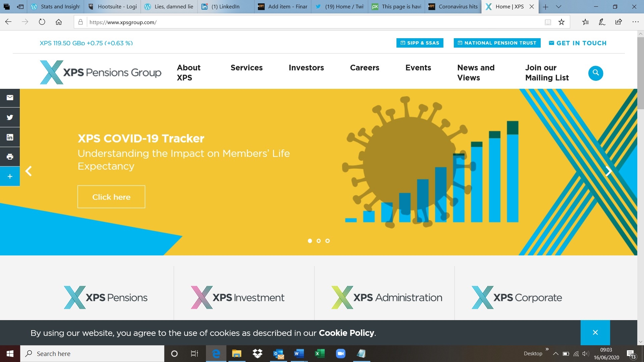
Task: Refresh the page
Action: (42, 22)
